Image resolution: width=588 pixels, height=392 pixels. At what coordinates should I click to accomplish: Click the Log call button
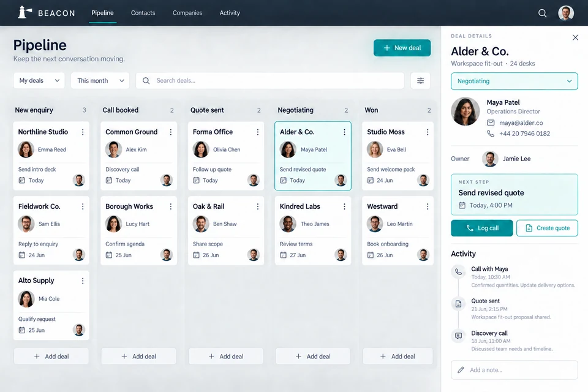point(482,228)
